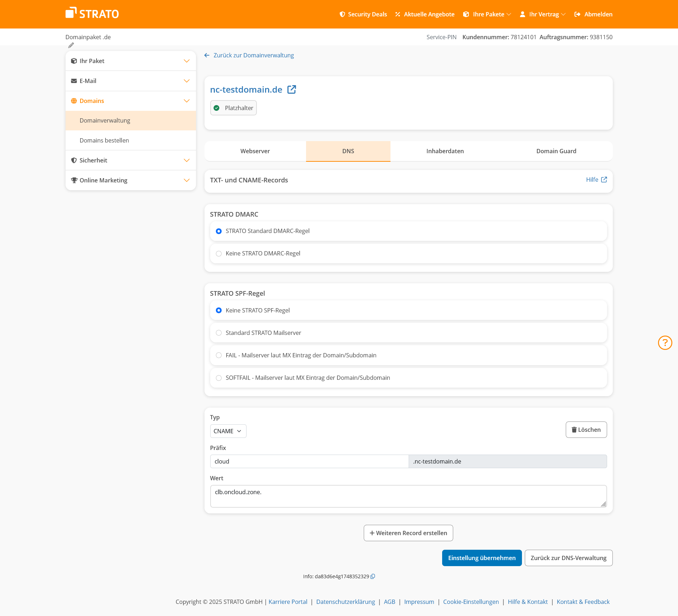The image size is (678, 616).
Task: Click Zurück zur DNS-Verwaltung button
Action: (x=569, y=558)
